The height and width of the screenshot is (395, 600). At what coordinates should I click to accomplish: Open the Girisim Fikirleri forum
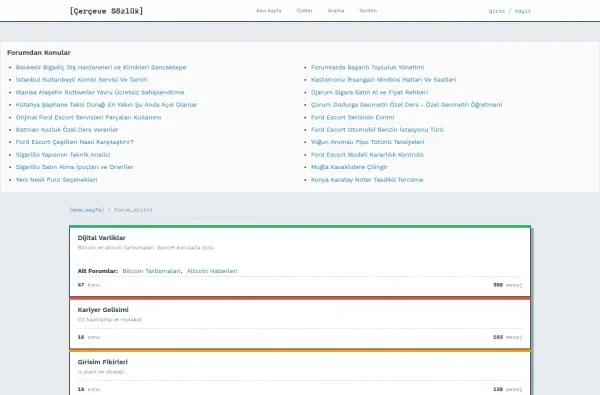pos(103,362)
